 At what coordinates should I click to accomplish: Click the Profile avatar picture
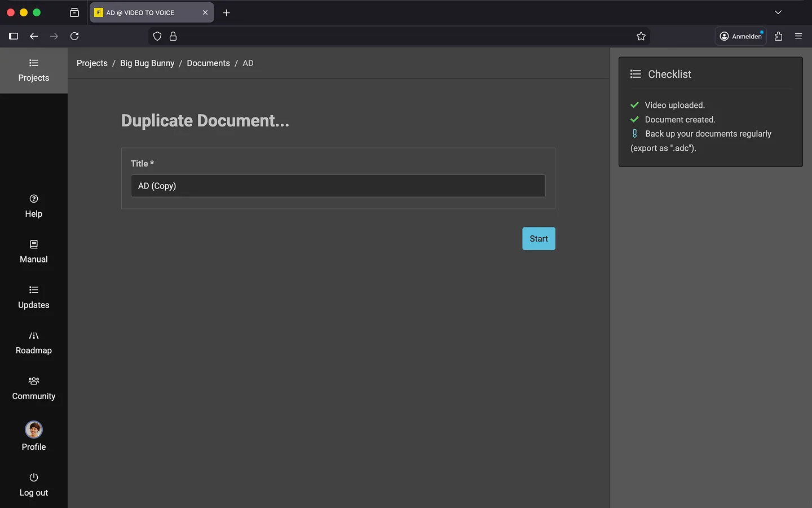(x=34, y=430)
